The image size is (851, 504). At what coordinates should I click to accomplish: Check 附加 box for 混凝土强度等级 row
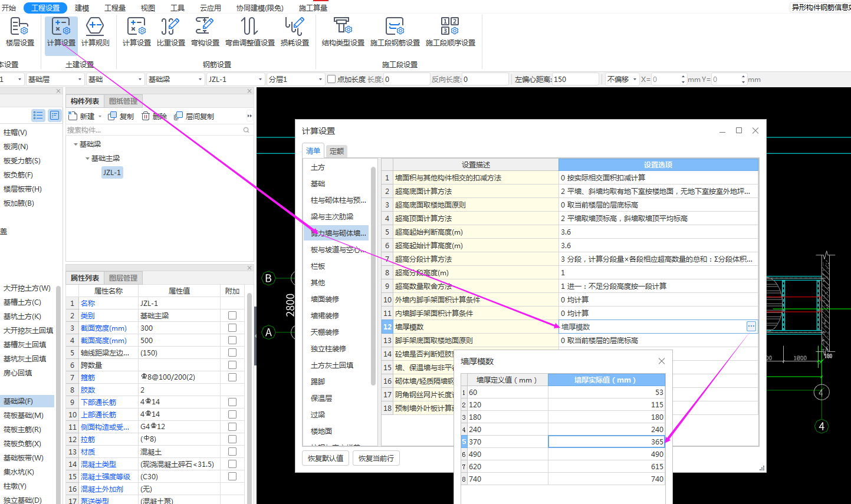(232, 476)
